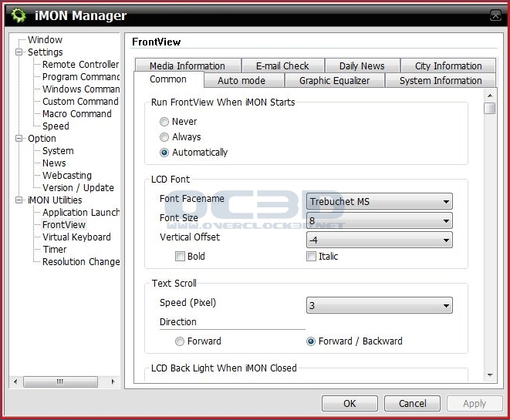
Task: Close the iMON Manager window
Action: coord(495,15)
